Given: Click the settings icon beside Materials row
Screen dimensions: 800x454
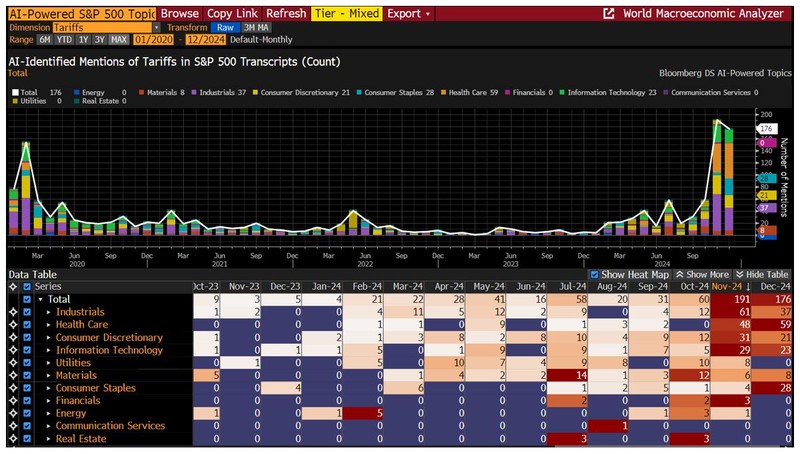Looking at the screenshot, I should (12, 375).
